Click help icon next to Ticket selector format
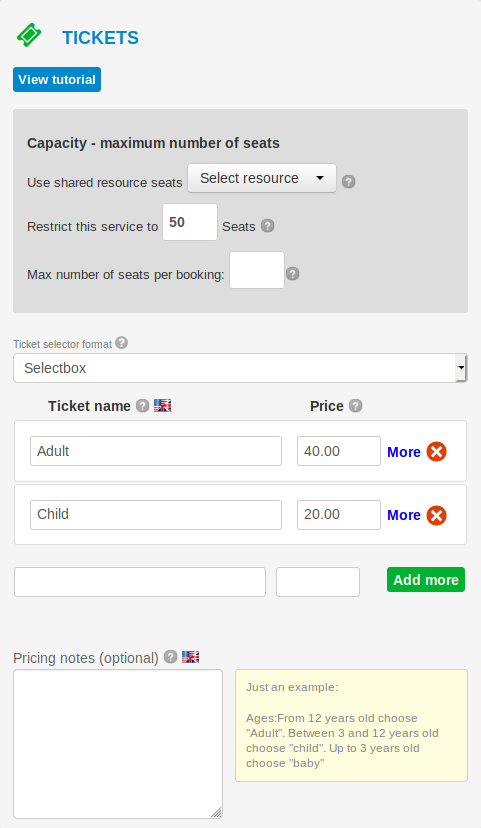 click(x=121, y=343)
